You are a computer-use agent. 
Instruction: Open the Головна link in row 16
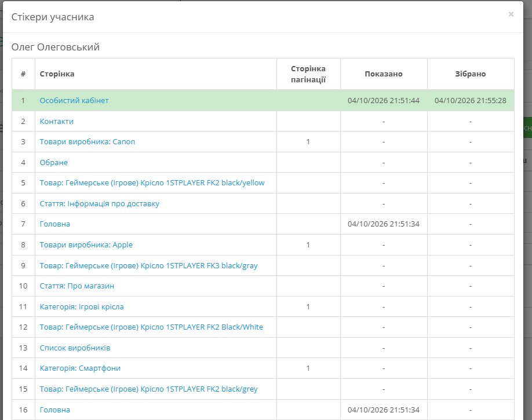[x=54, y=410]
